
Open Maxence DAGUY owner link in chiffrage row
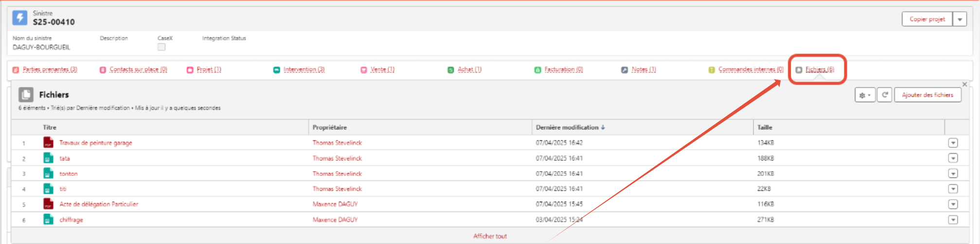[x=335, y=220]
